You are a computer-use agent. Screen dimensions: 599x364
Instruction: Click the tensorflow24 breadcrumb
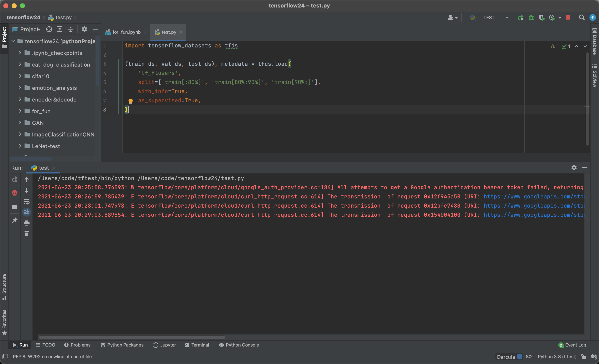pyautogui.click(x=23, y=17)
